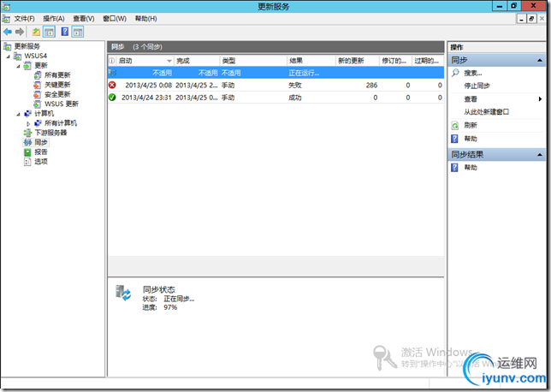Click the green check icon on successful sync
The height and width of the screenshot is (392, 551).
[112, 98]
